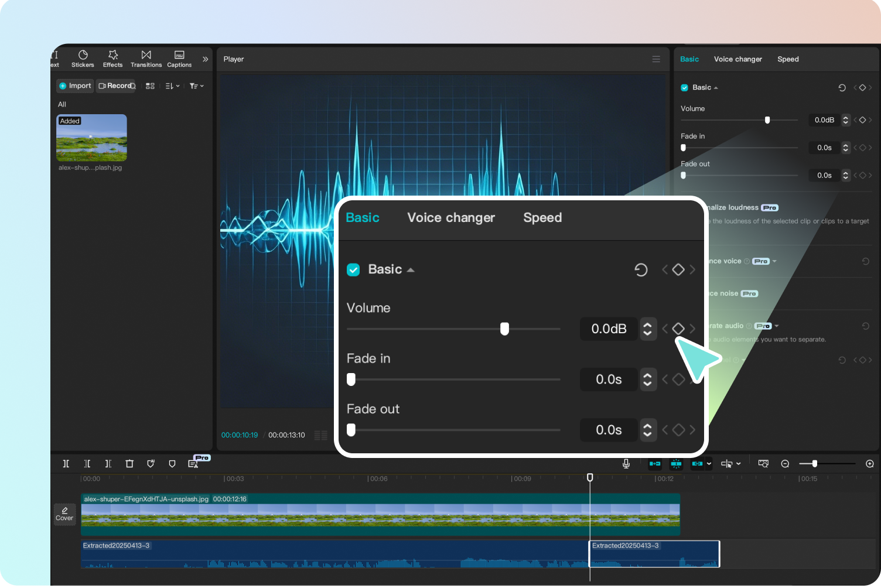
Task: Click the Import button
Action: click(x=74, y=86)
